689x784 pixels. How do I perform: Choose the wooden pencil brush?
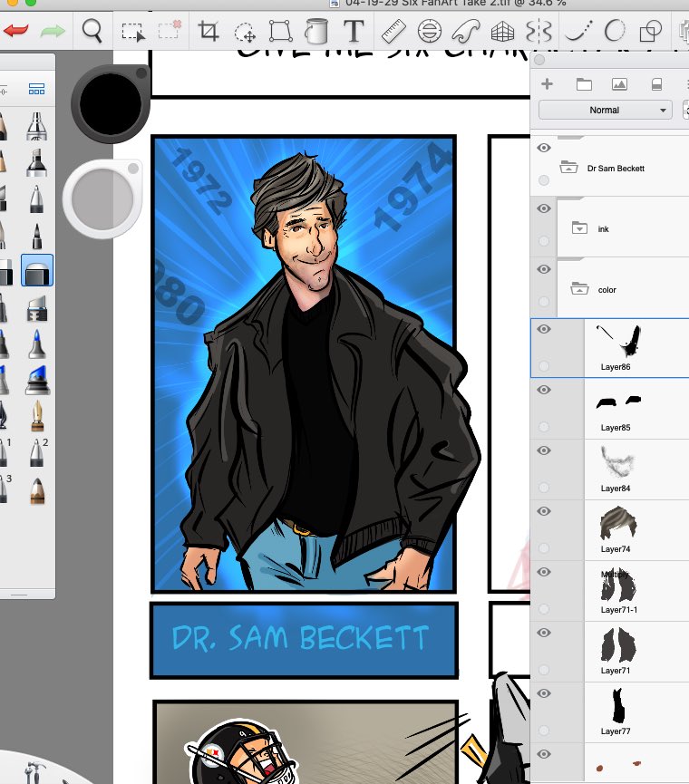[x=37, y=490]
